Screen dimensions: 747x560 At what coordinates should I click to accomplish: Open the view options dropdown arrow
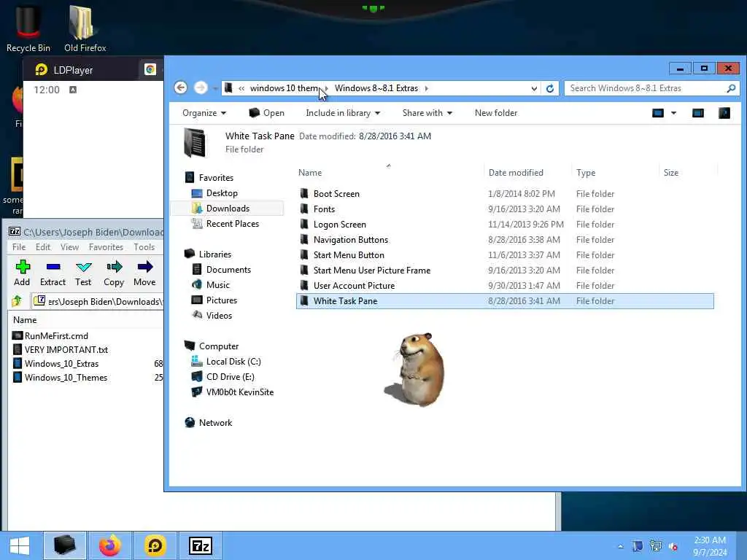[673, 113]
